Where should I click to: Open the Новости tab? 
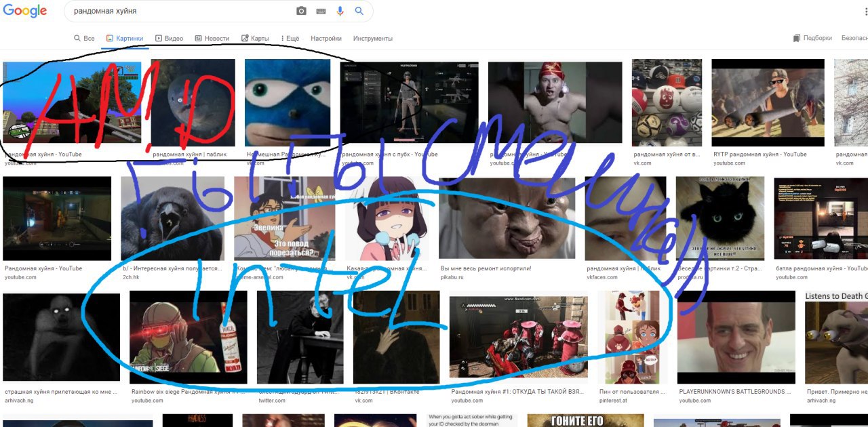pos(212,39)
